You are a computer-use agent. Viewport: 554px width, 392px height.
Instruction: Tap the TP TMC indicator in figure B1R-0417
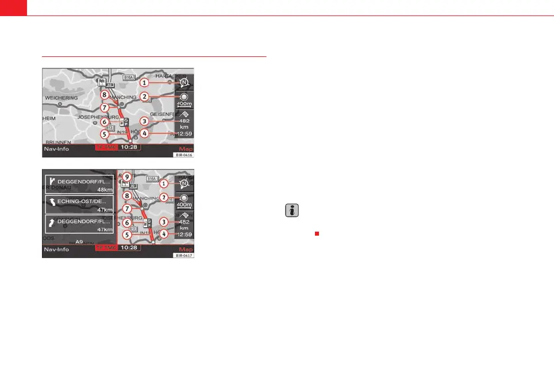(106, 248)
